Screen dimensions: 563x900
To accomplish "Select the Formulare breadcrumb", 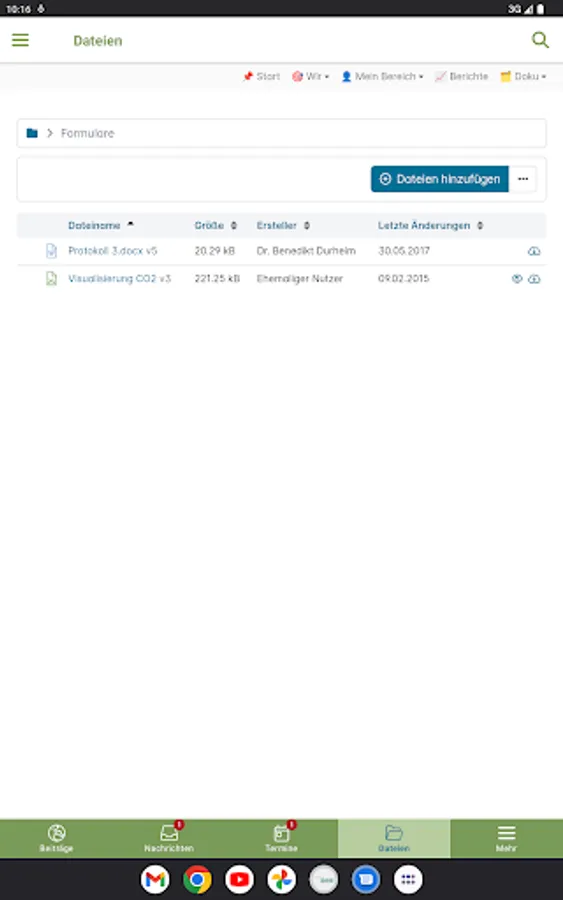I will (x=87, y=133).
